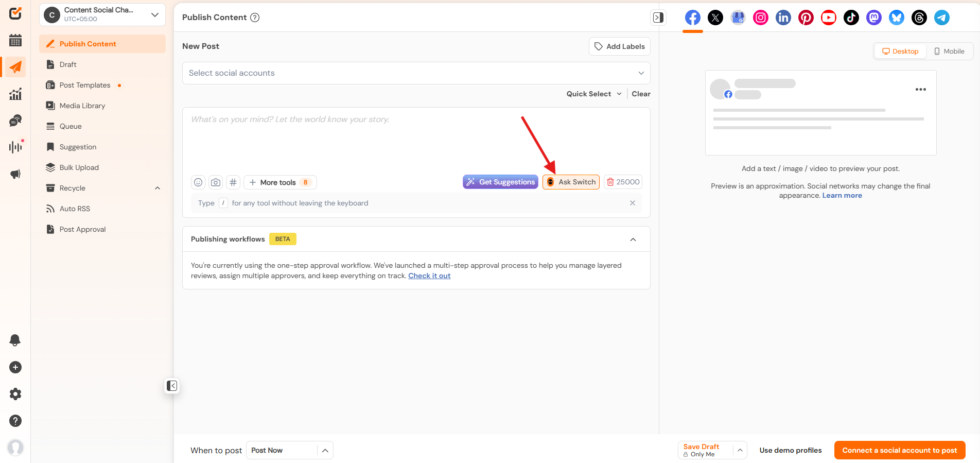Click the Add Labels button
Screen dimensions: 980x463
click(620, 46)
